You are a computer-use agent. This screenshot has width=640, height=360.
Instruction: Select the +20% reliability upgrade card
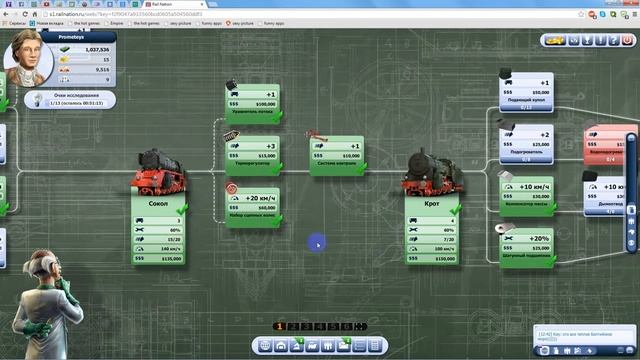click(x=527, y=248)
